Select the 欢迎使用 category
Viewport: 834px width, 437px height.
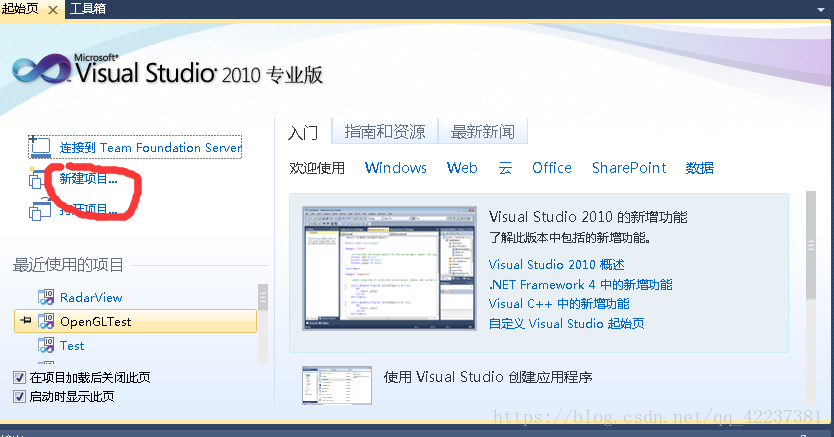pyautogui.click(x=317, y=168)
